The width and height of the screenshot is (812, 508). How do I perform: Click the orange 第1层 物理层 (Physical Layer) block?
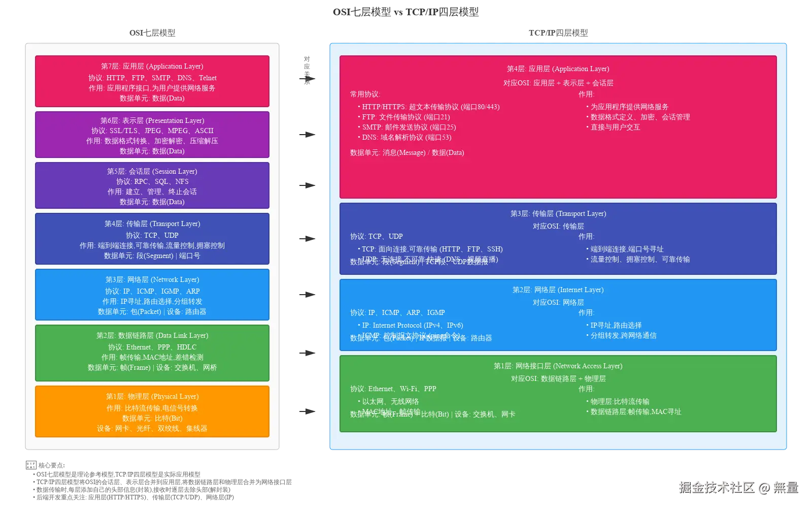click(152, 411)
